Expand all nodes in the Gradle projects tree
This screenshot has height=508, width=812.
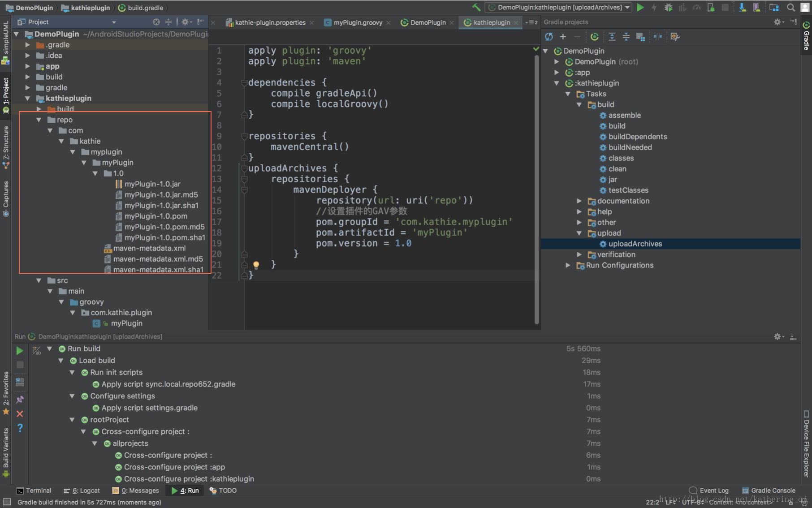click(612, 37)
